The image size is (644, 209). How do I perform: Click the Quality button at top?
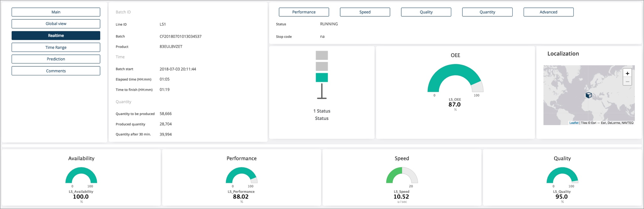426,12
